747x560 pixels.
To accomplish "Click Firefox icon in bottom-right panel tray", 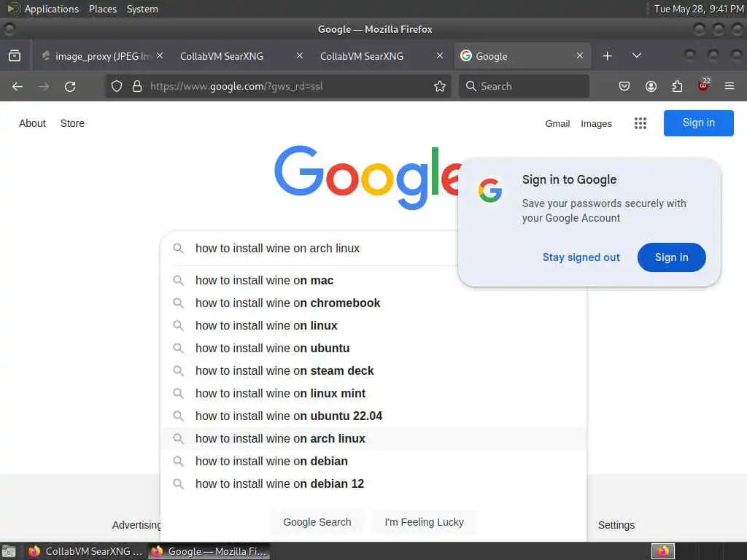I will (663, 551).
